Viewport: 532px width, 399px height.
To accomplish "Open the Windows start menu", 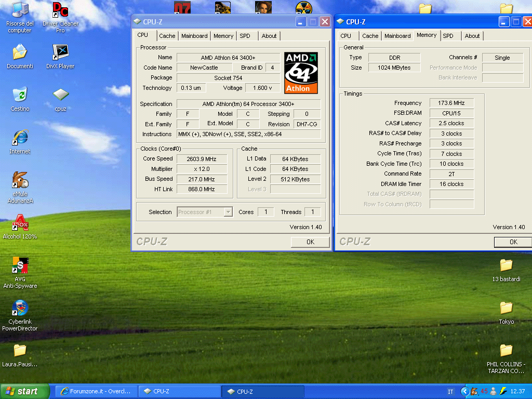I will 24,391.
